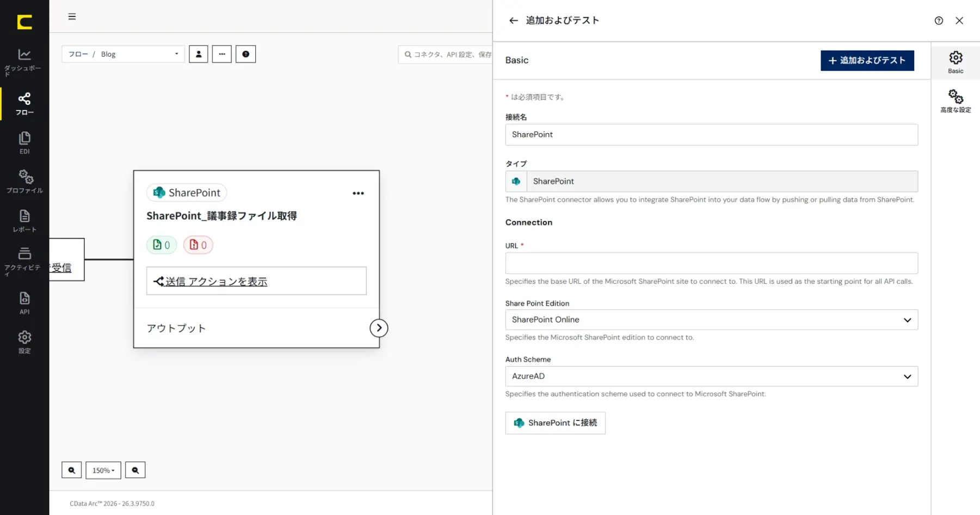
Task: Click the SharePoint_議事録ファイル取得 title
Action: [221, 216]
